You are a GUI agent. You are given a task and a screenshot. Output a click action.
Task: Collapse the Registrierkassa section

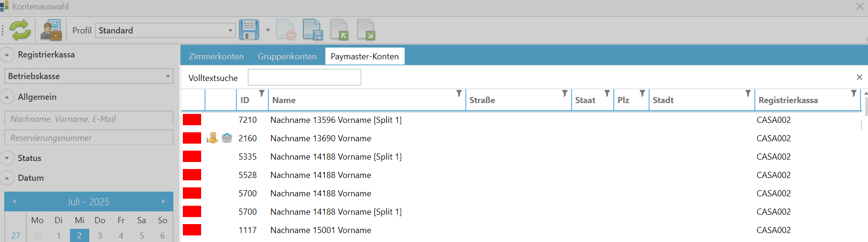click(x=7, y=55)
